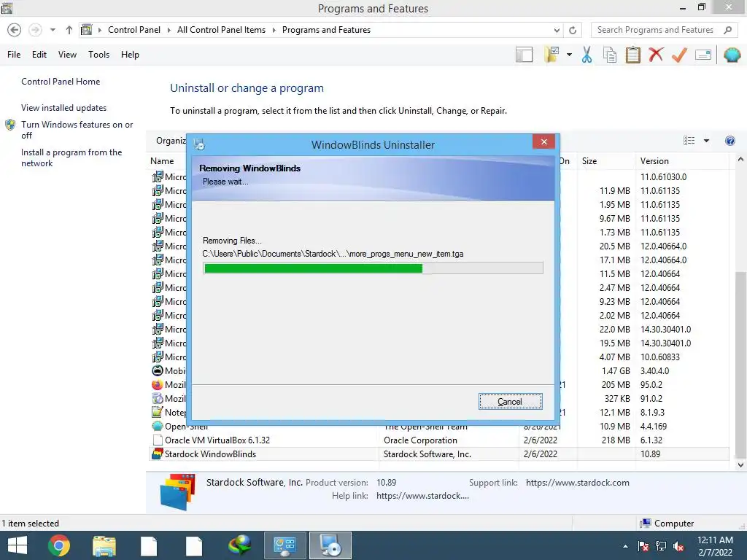Image resolution: width=747 pixels, height=560 pixels.
Task: Click the Cut scissors toolbar icon
Action: click(587, 55)
